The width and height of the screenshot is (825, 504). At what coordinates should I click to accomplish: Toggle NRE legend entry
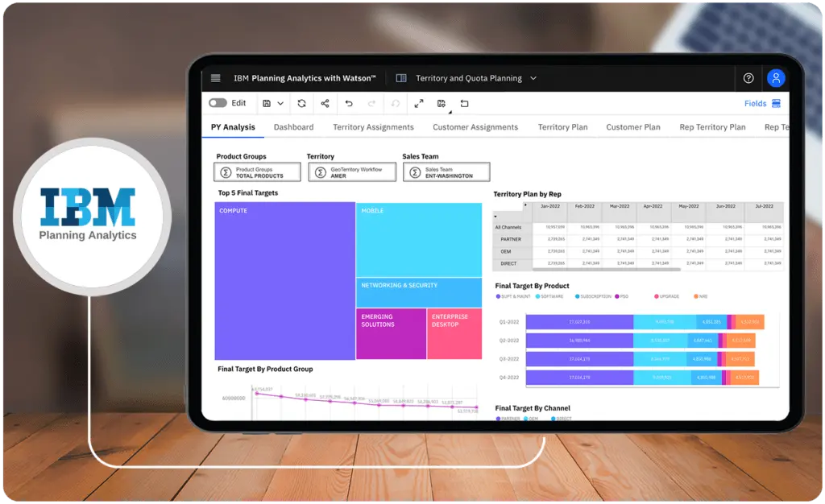click(x=700, y=296)
